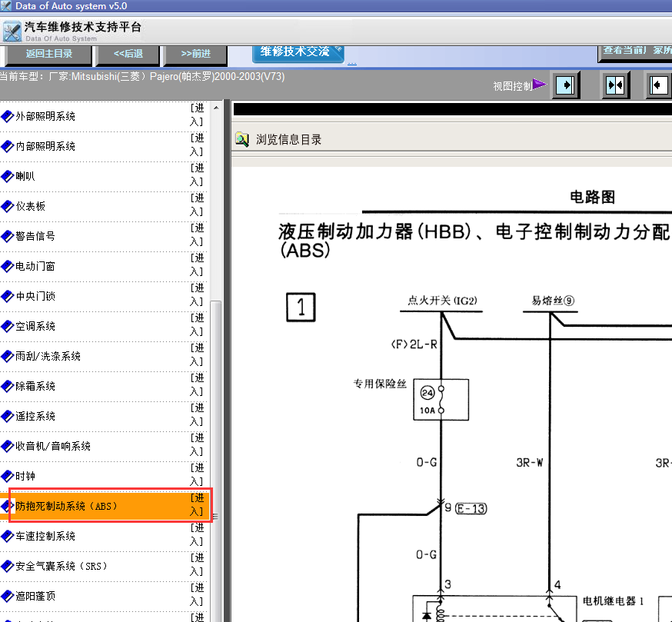This screenshot has height=622, width=672.
Task: Click blue diamond icon beside 外部照明系统
Action: coord(7,116)
